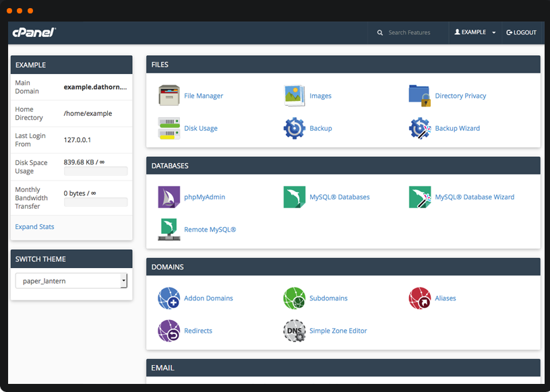Viewport: 550px width, 392px height.
Task: Collapse the EMAIL section header
Action: [343, 368]
